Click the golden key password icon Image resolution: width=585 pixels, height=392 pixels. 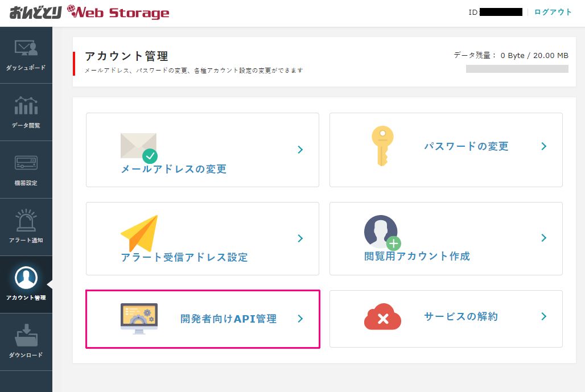[x=382, y=146]
